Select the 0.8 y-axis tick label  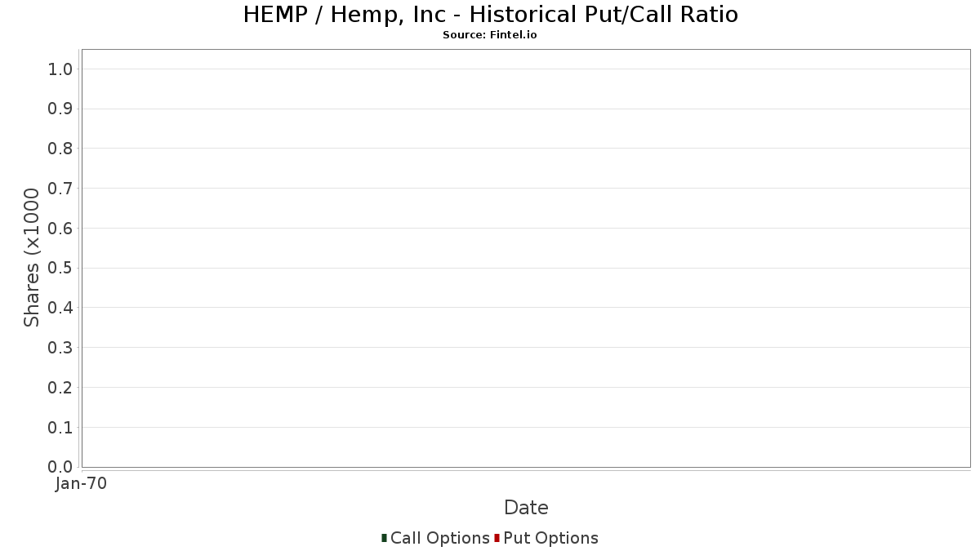pyautogui.click(x=61, y=149)
